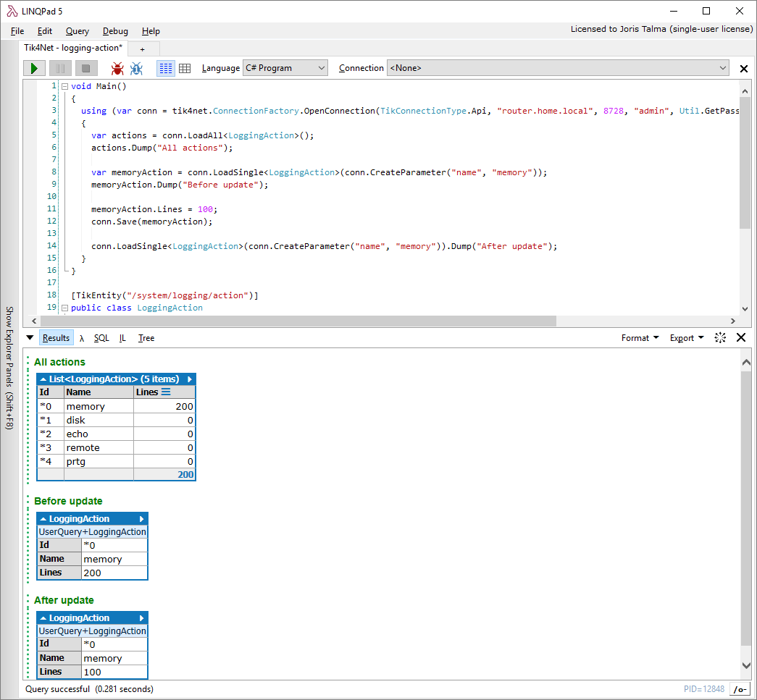The height and width of the screenshot is (700, 757).
Task: Click the stop execution button
Action: click(x=86, y=68)
